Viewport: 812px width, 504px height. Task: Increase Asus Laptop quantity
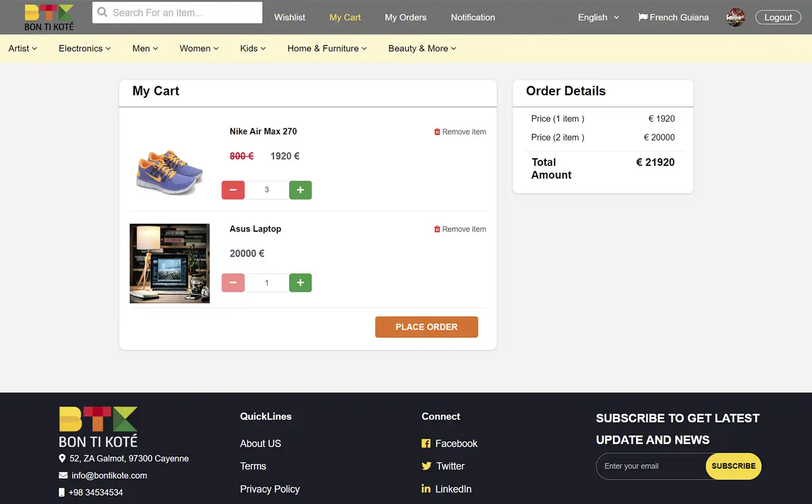click(300, 282)
